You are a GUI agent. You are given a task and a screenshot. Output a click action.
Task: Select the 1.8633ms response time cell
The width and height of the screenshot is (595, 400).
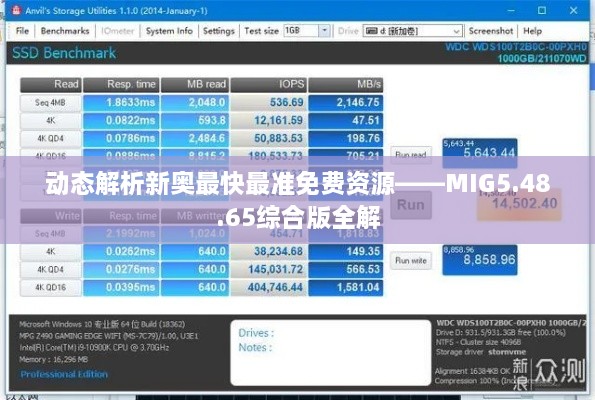[x=121, y=102]
